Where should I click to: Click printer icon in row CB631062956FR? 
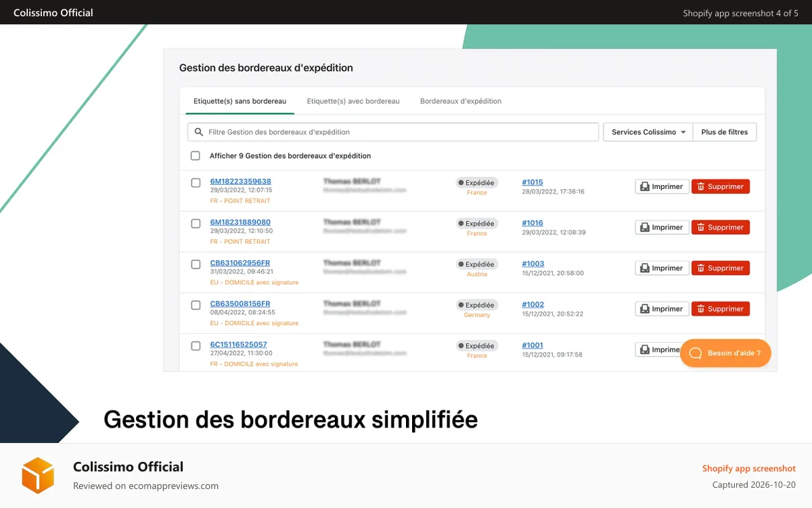(645, 268)
